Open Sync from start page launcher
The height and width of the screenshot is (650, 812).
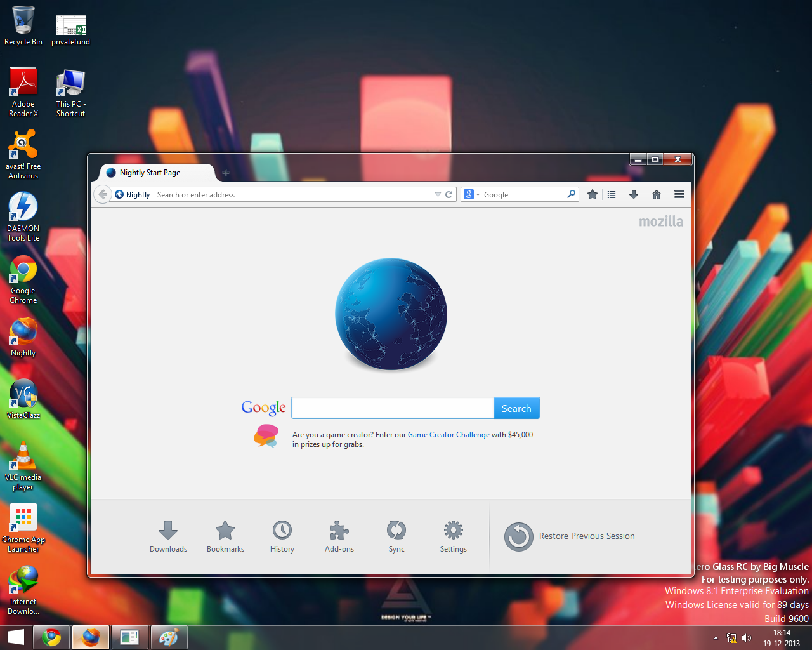(x=396, y=536)
